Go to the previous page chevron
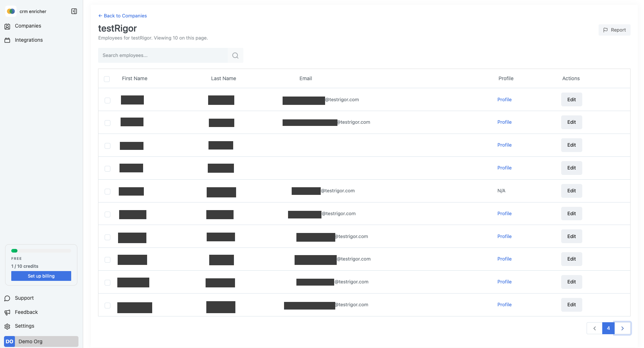Screen dimensions: 644x348 pyautogui.click(x=595, y=328)
